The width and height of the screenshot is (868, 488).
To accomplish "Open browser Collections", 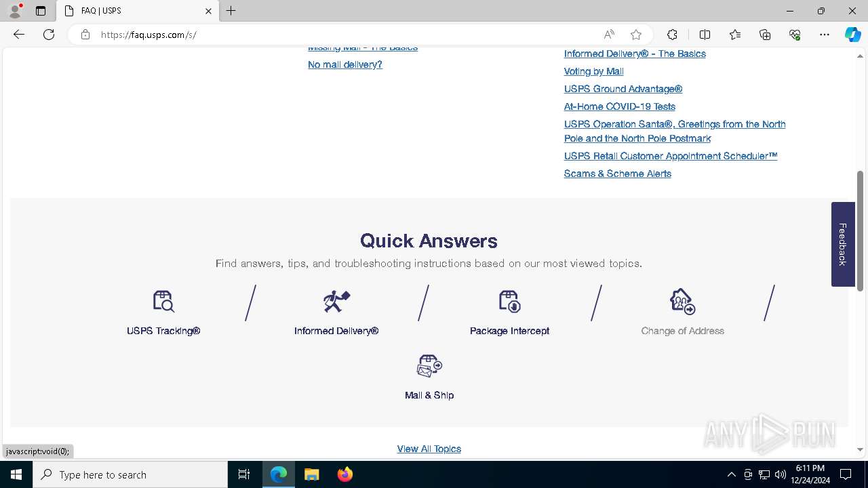I will [765, 35].
